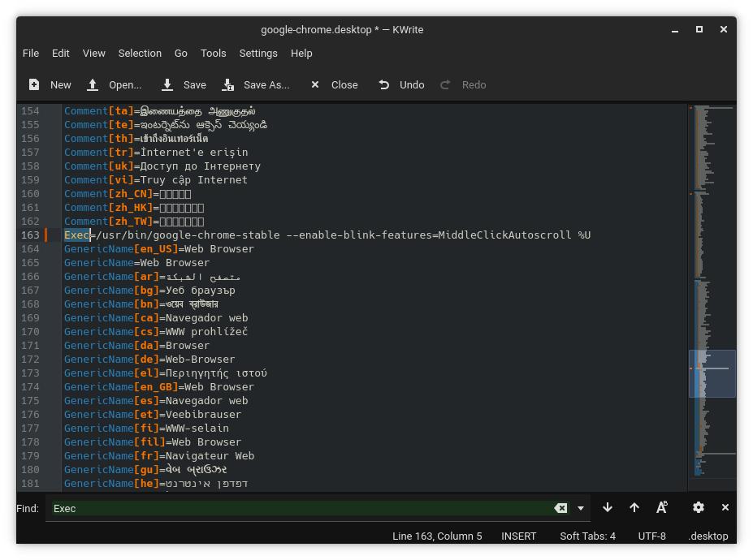Image resolution: width=753 pixels, height=560 pixels.
Task: Click the Save As toolbar icon
Action: (228, 84)
